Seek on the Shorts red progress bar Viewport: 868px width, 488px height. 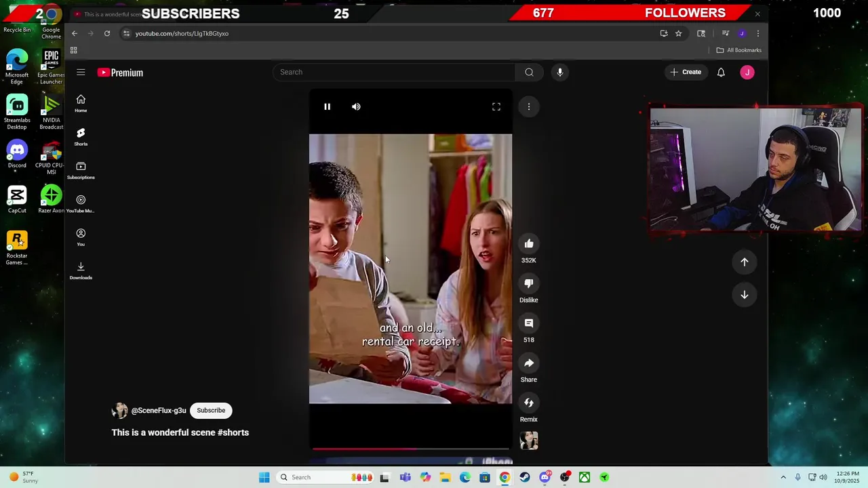pos(411,448)
